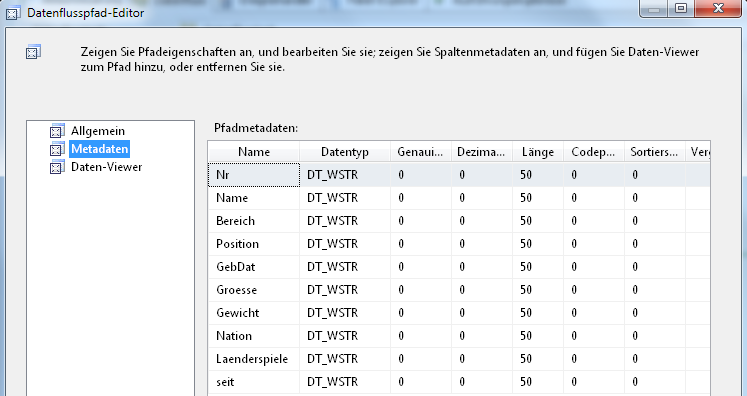Select the Laenderspiele metadata row
This screenshot has width=747, height=396.
[459, 359]
